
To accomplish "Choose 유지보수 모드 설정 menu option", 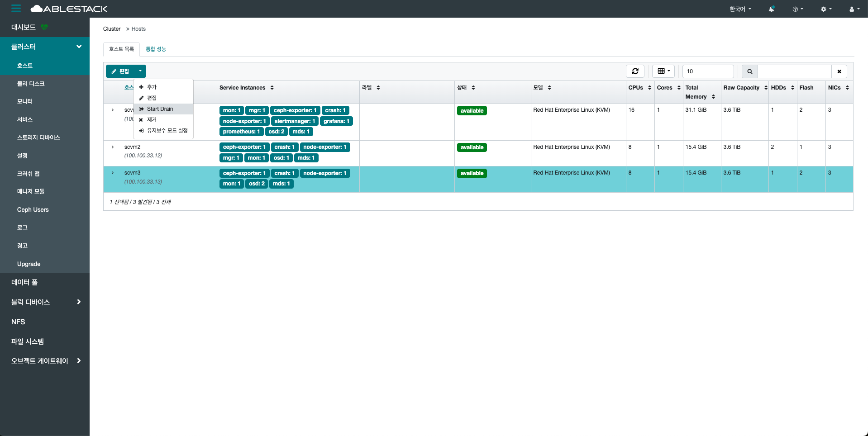I will [167, 131].
